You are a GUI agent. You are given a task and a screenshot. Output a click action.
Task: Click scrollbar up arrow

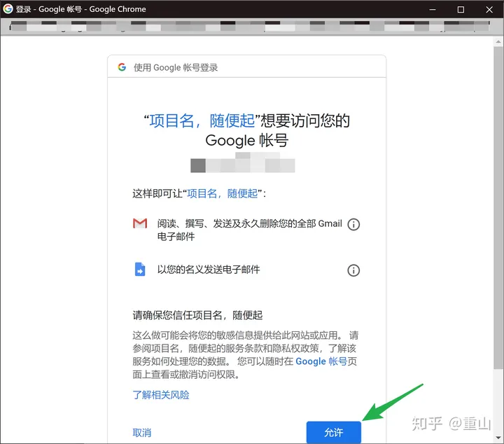tap(498, 41)
